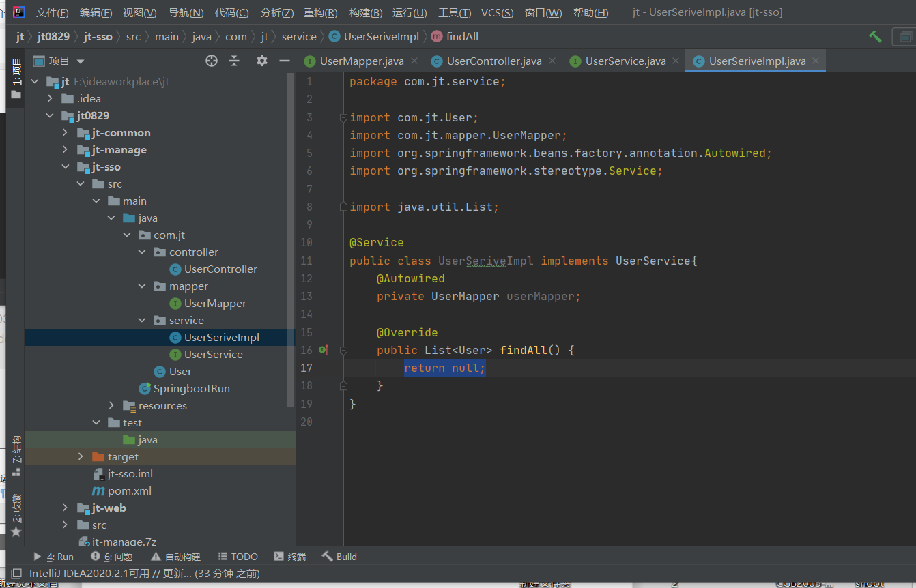Open the Build tool window
The height and width of the screenshot is (588, 916).
(x=339, y=557)
